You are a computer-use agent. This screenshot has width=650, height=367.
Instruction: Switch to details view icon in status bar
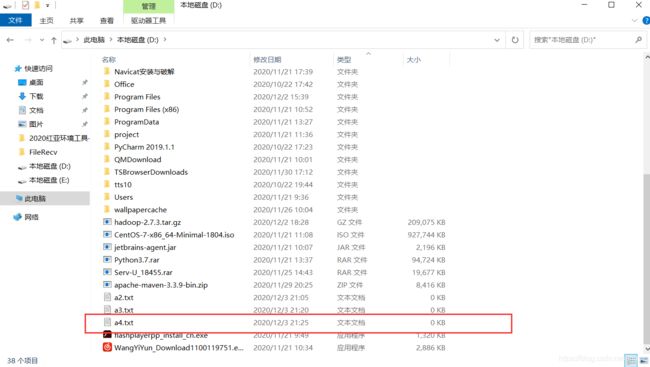click(631, 360)
